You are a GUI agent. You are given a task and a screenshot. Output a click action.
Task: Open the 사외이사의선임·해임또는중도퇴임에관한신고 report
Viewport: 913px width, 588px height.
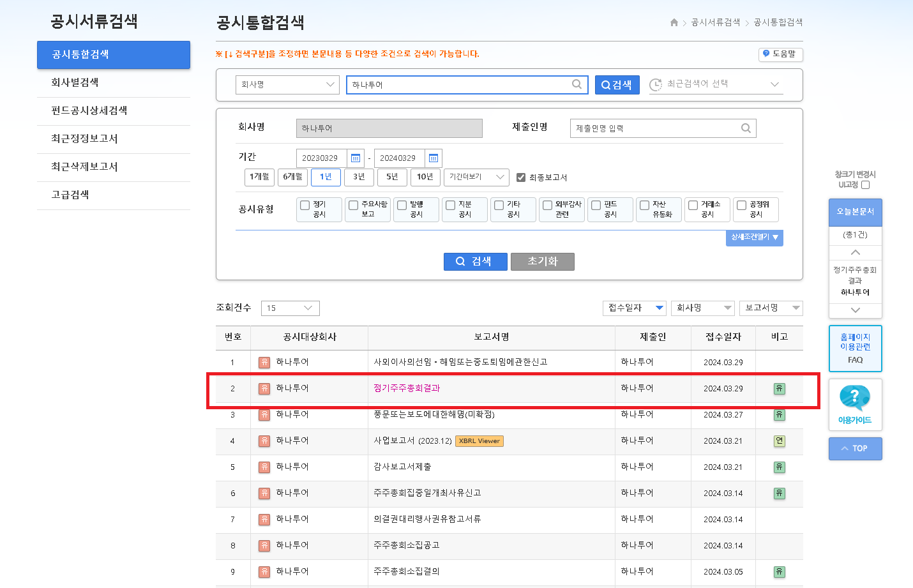click(x=460, y=362)
